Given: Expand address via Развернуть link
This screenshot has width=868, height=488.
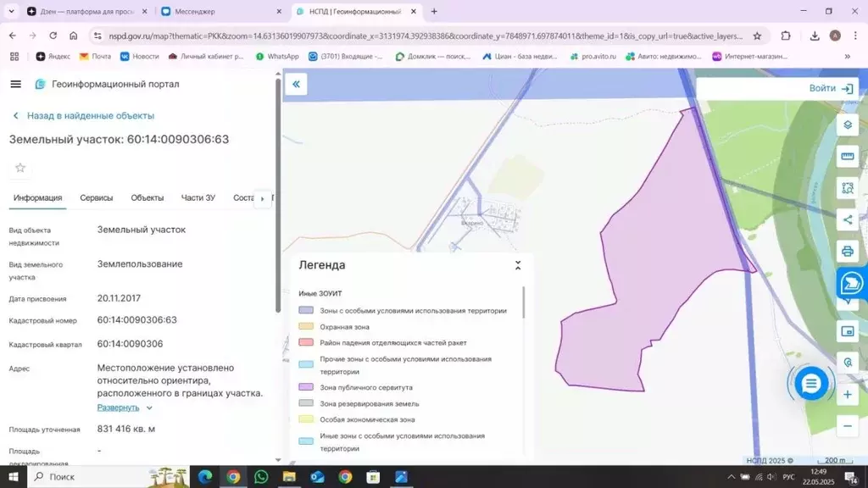Looking at the screenshot, I should [119, 408].
